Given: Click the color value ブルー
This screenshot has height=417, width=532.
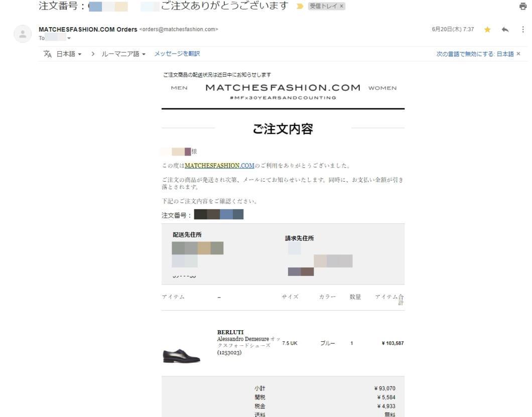Looking at the screenshot, I should click(x=328, y=343).
